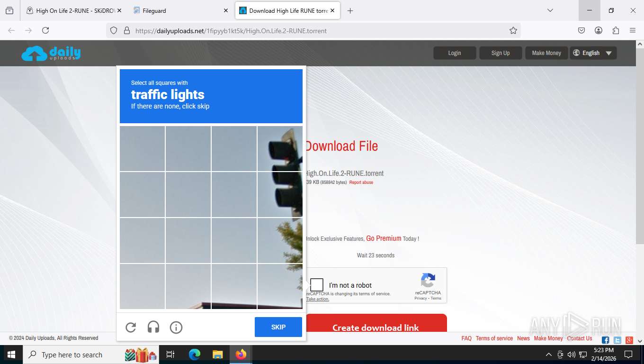The width and height of the screenshot is (644, 364).
Task: Open Terms of service footer link
Action: coord(494,338)
